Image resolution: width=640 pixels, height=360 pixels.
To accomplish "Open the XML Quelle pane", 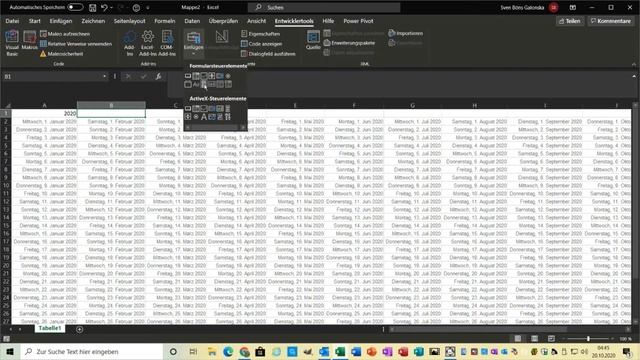I will click(x=313, y=40).
